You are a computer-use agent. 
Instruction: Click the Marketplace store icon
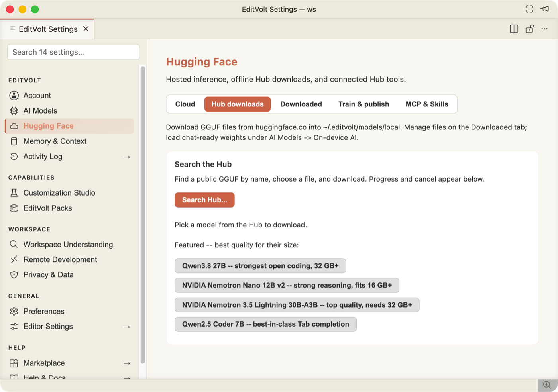click(x=14, y=363)
